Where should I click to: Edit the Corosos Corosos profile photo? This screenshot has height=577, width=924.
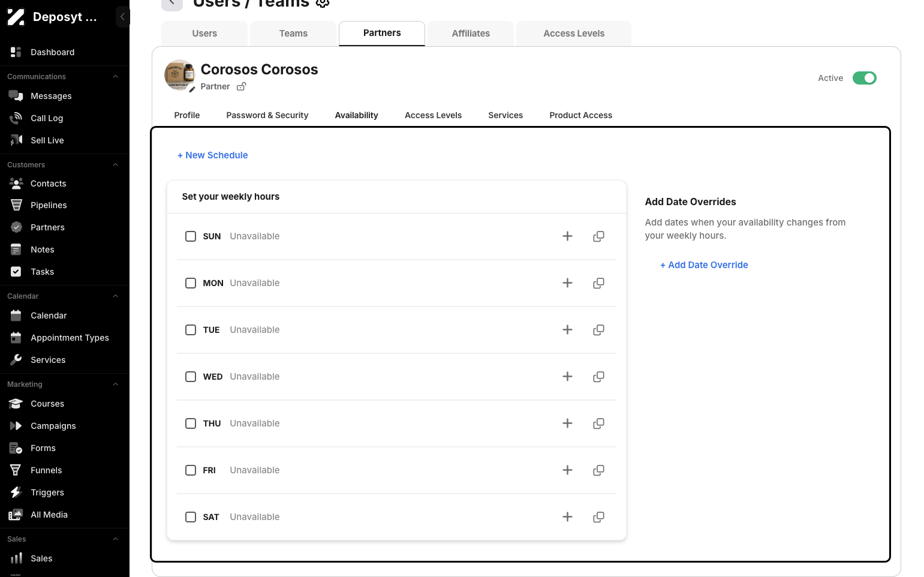192,89
